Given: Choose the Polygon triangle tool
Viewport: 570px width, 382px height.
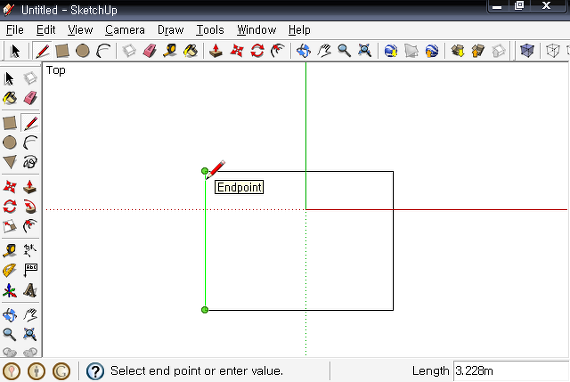Looking at the screenshot, I should 10,162.
